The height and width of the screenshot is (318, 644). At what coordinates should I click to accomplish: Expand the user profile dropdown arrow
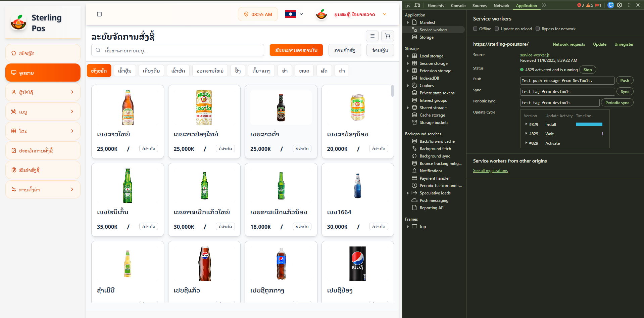pyautogui.click(x=385, y=14)
